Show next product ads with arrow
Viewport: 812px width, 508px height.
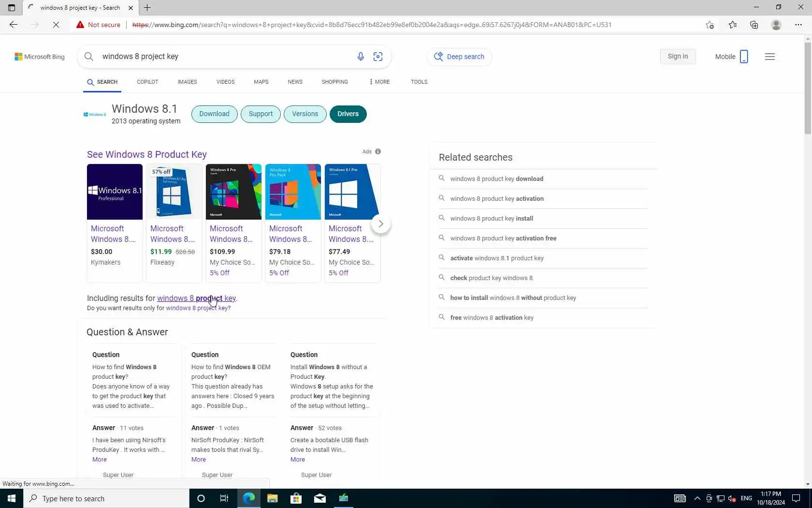click(381, 224)
